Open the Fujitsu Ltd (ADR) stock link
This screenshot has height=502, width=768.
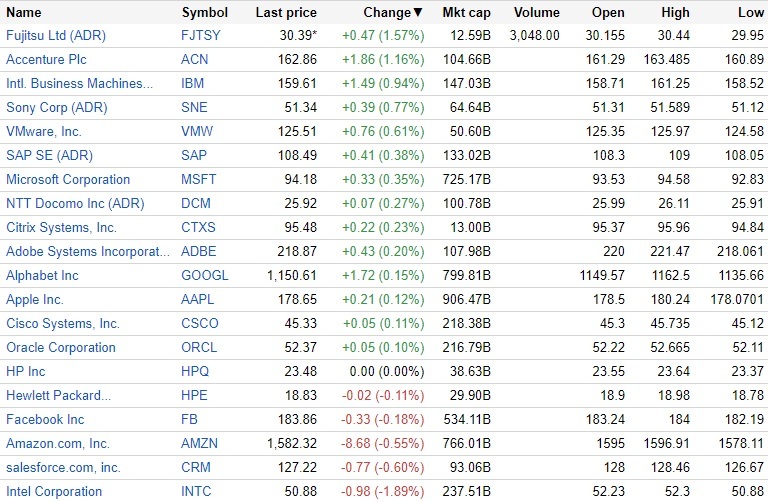coord(56,35)
